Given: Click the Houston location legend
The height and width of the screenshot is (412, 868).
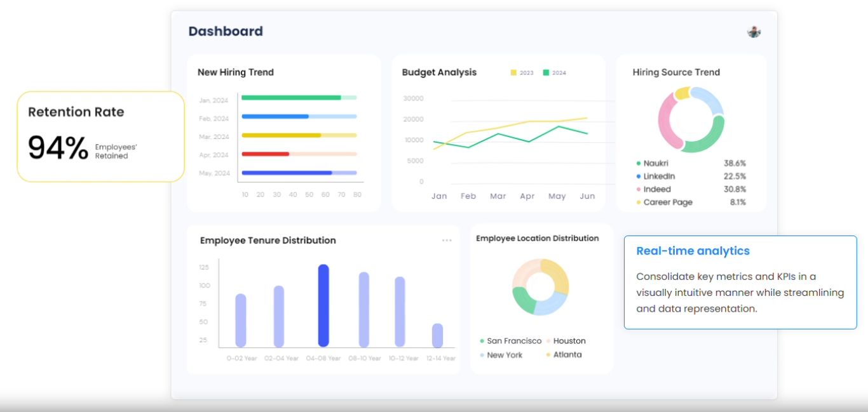Looking at the screenshot, I should [566, 341].
